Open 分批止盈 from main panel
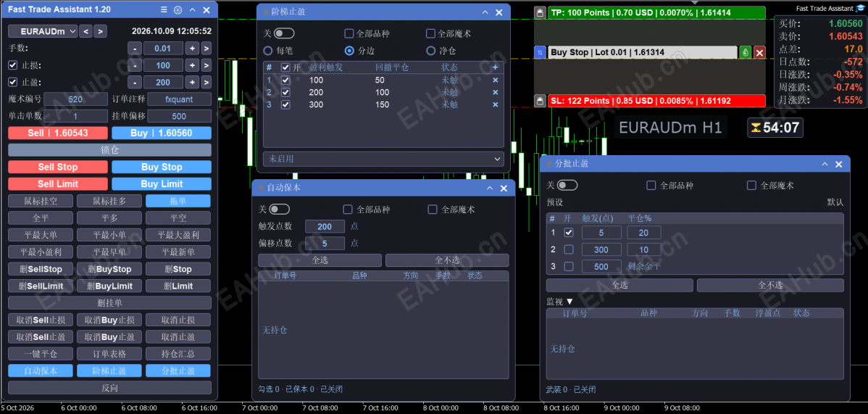The height and width of the screenshot is (414, 868). (178, 370)
